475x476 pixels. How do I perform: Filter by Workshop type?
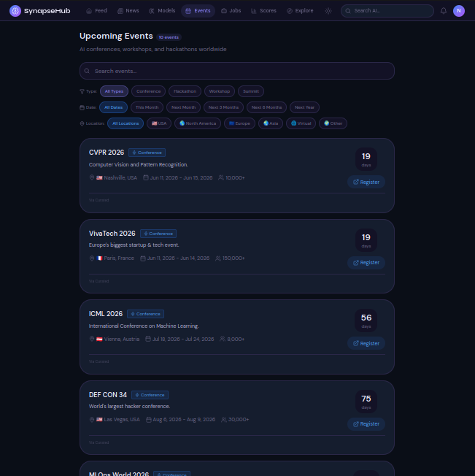click(220, 91)
